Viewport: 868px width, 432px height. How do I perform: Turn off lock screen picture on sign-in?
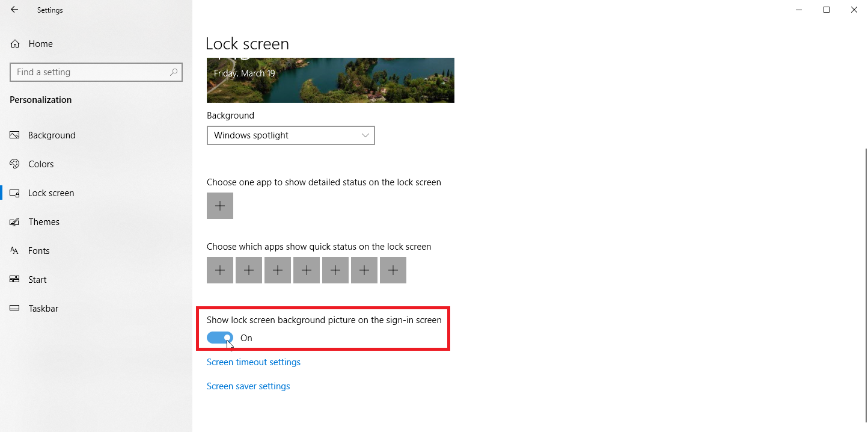[220, 338]
